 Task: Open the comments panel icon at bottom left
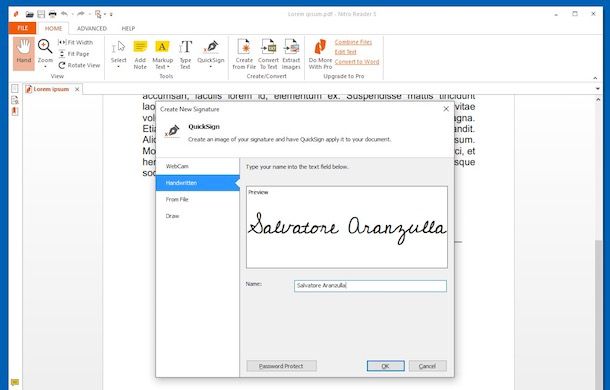(x=15, y=382)
